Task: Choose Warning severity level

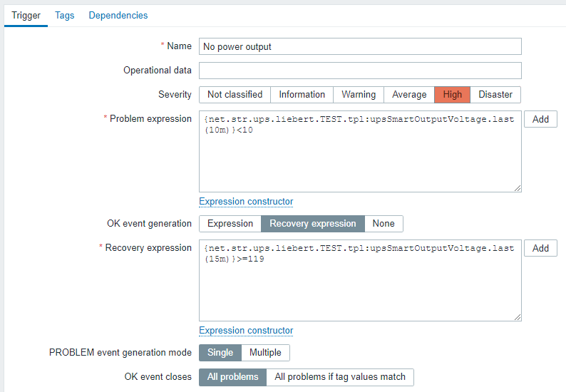Action: (x=359, y=95)
